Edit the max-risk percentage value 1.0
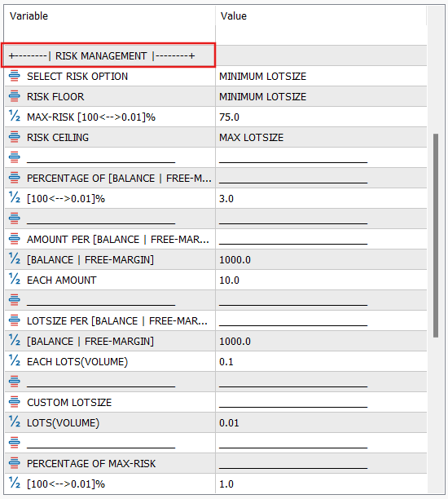Viewport: 448px width, 499px height. pyautogui.click(x=321, y=484)
